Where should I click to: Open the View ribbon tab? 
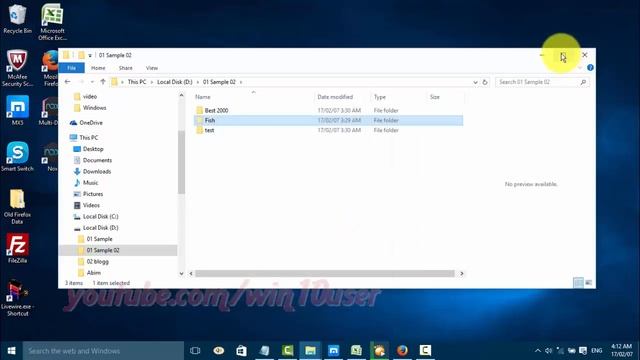[151, 68]
